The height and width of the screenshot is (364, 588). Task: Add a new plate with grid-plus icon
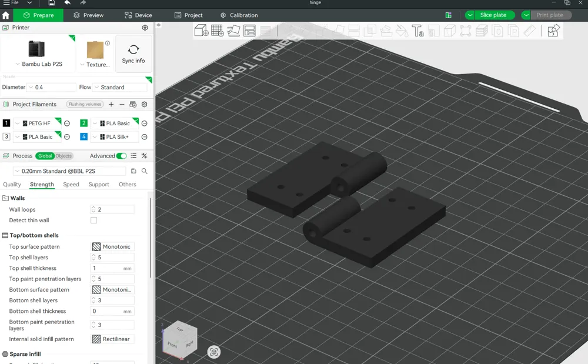[218, 31]
